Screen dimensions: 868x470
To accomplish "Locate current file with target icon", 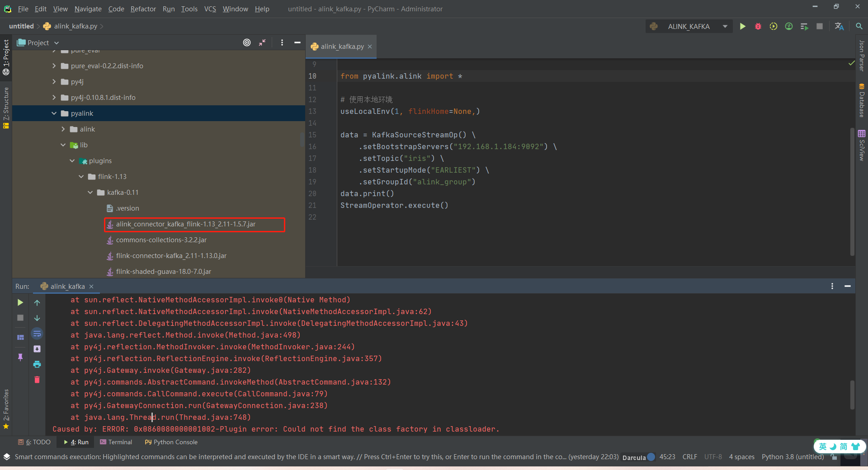I will pyautogui.click(x=247, y=42).
